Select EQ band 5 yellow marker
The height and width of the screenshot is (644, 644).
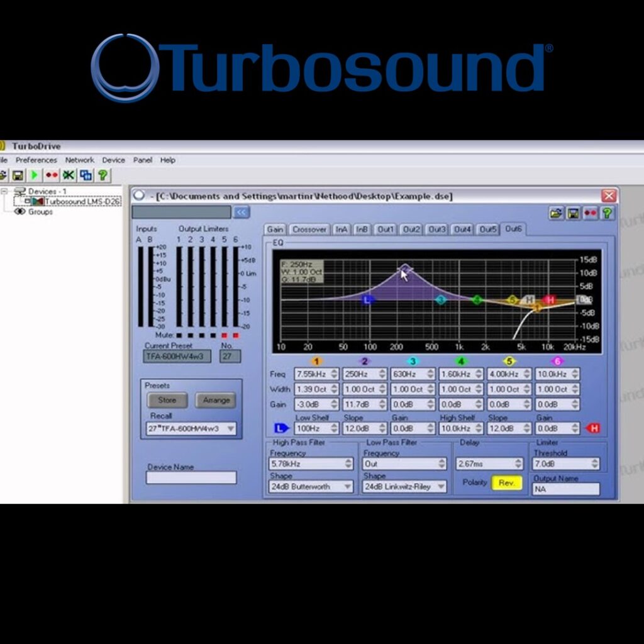pos(509,361)
